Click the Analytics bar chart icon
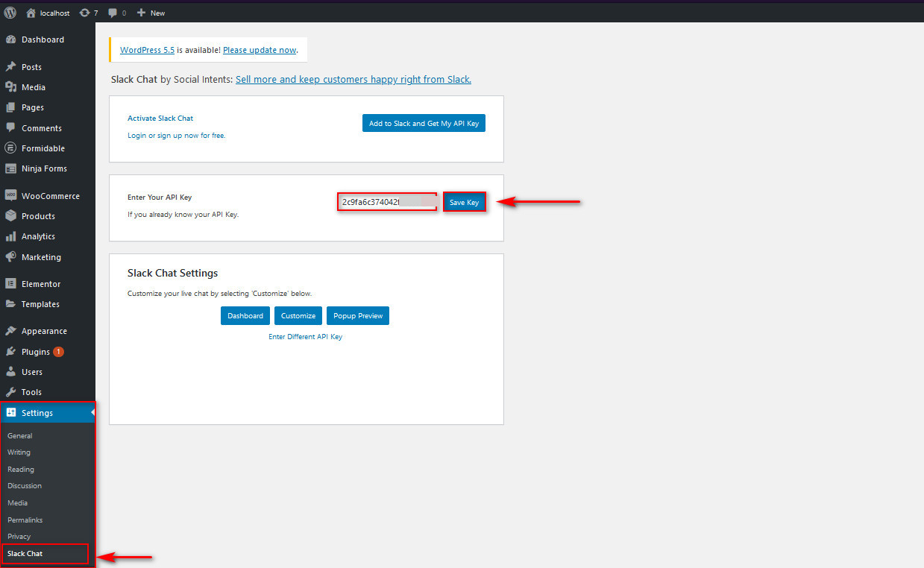This screenshot has height=568, width=924. 10,236
